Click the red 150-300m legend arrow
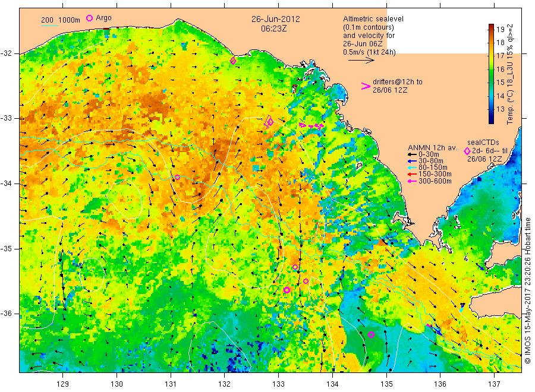Image resolution: width=535 pixels, height=392 pixels. 412,174
